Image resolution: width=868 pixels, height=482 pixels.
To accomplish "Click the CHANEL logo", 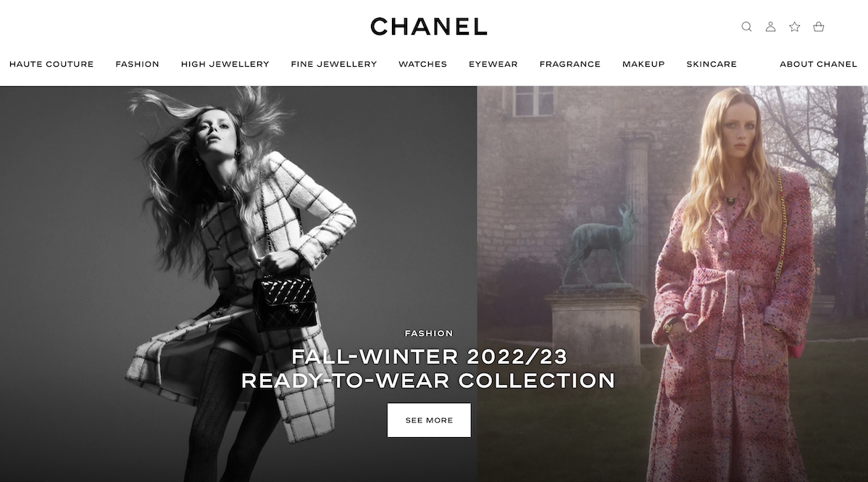I will click(429, 27).
